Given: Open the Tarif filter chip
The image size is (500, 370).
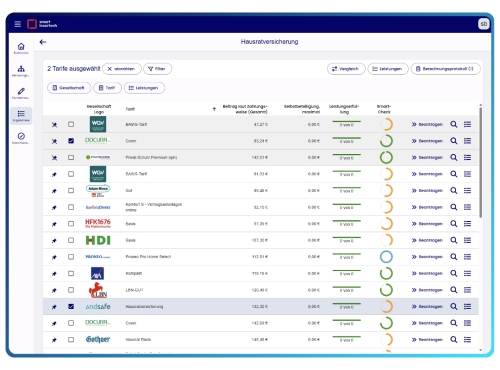Looking at the screenshot, I should coord(107,88).
